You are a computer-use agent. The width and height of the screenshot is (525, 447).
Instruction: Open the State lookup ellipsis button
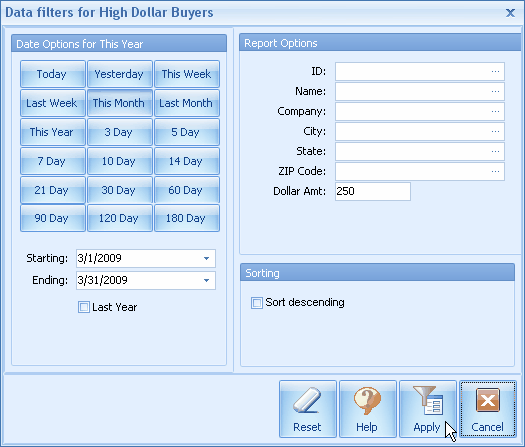496,151
